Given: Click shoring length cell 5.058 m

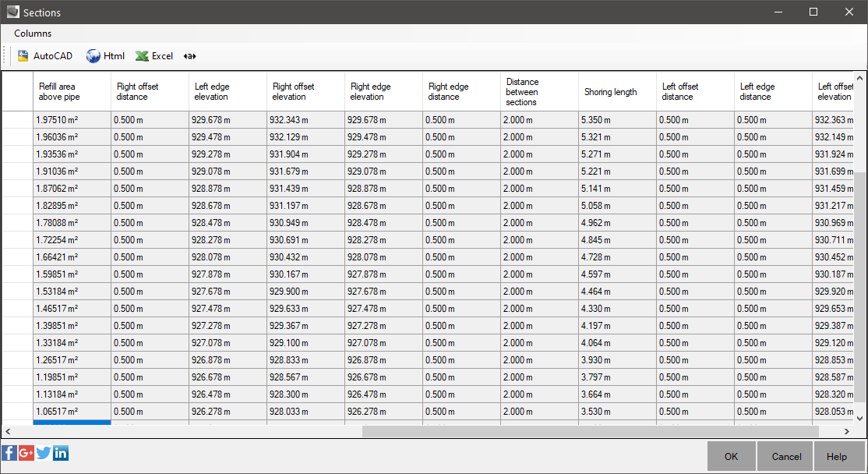Looking at the screenshot, I should pos(618,206).
